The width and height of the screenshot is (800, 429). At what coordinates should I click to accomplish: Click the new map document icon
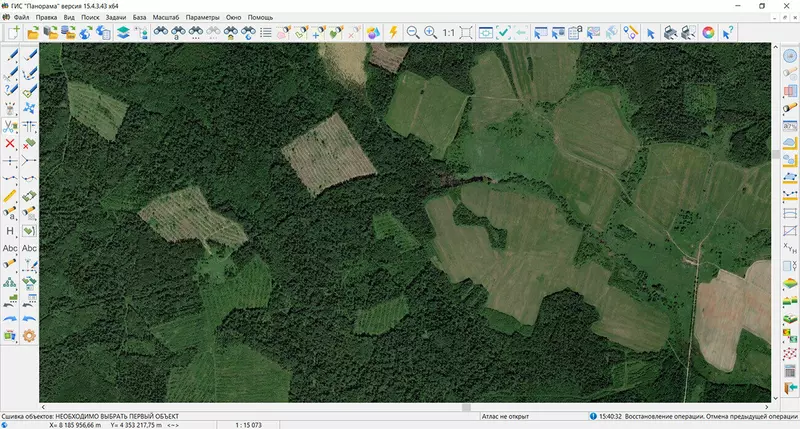pos(14,33)
